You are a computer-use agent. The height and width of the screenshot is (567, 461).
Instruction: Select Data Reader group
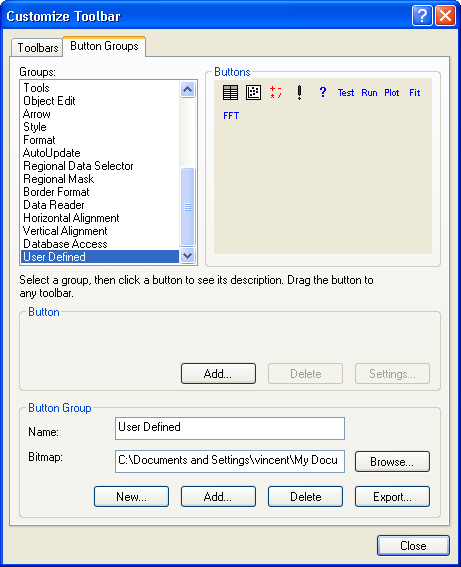pyautogui.click(x=100, y=205)
